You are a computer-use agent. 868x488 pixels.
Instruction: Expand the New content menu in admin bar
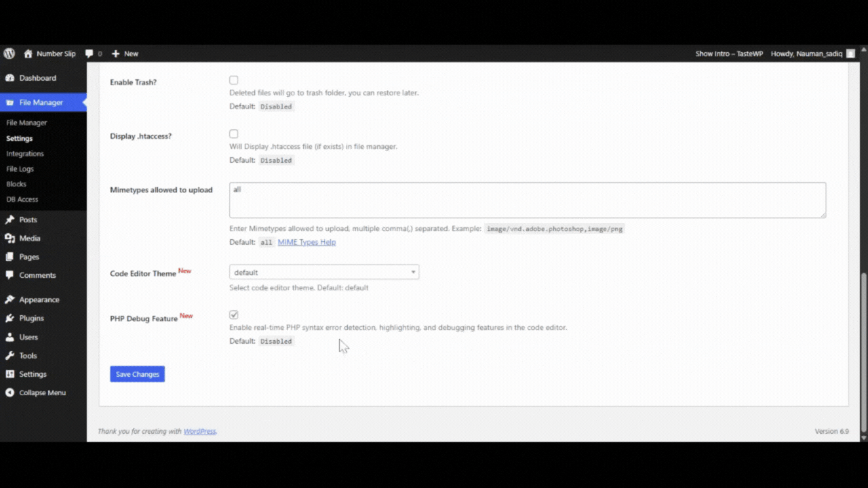tap(125, 54)
